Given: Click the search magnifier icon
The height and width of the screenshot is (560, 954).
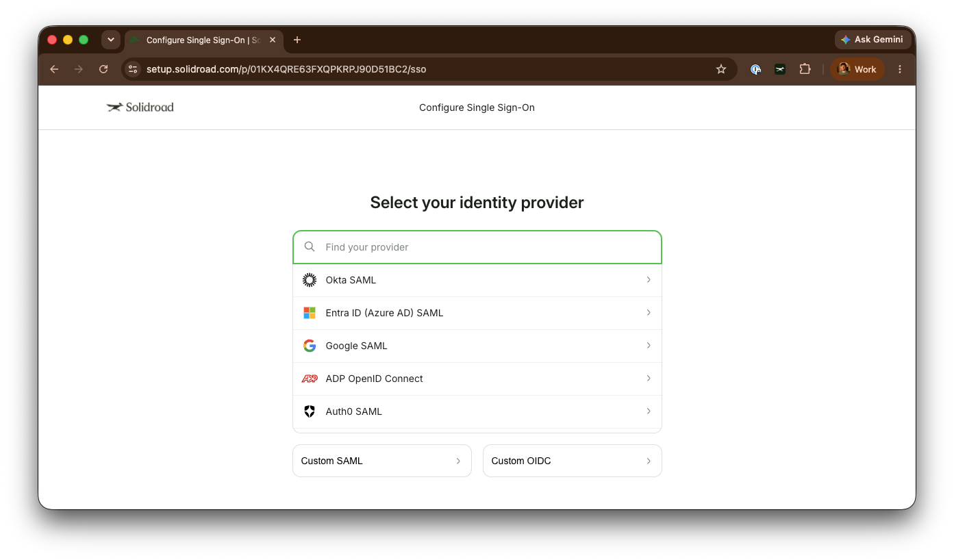Looking at the screenshot, I should (x=310, y=246).
